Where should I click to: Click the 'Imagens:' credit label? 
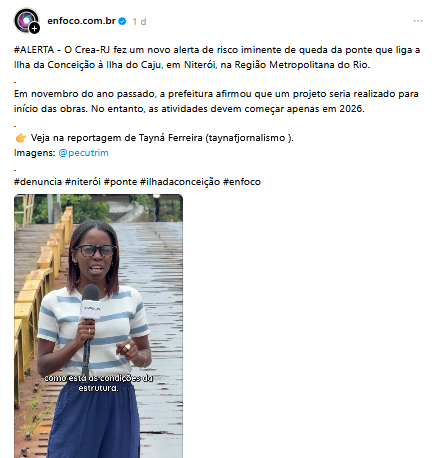pos(34,153)
